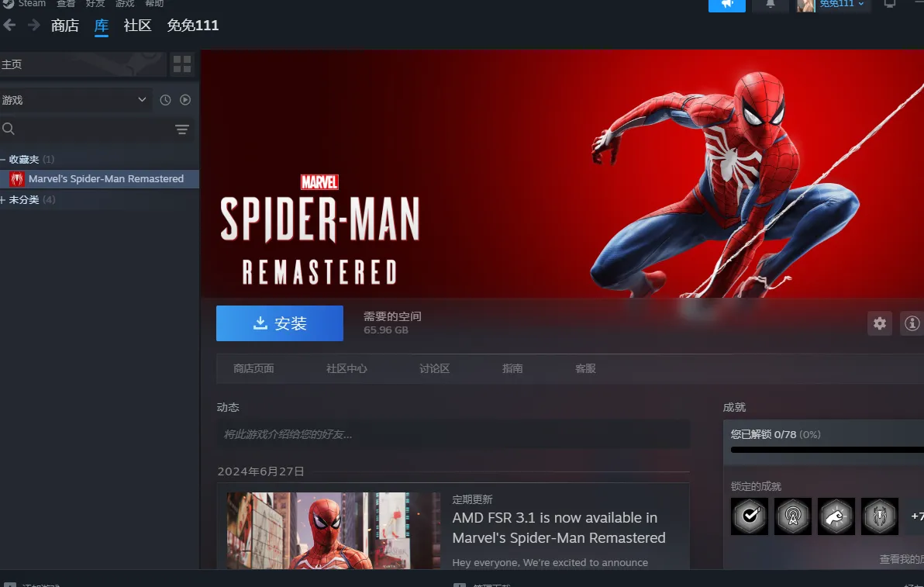Screen dimensions: 924x587
Task: Click the ready-to-play filter icon
Action: (x=185, y=100)
